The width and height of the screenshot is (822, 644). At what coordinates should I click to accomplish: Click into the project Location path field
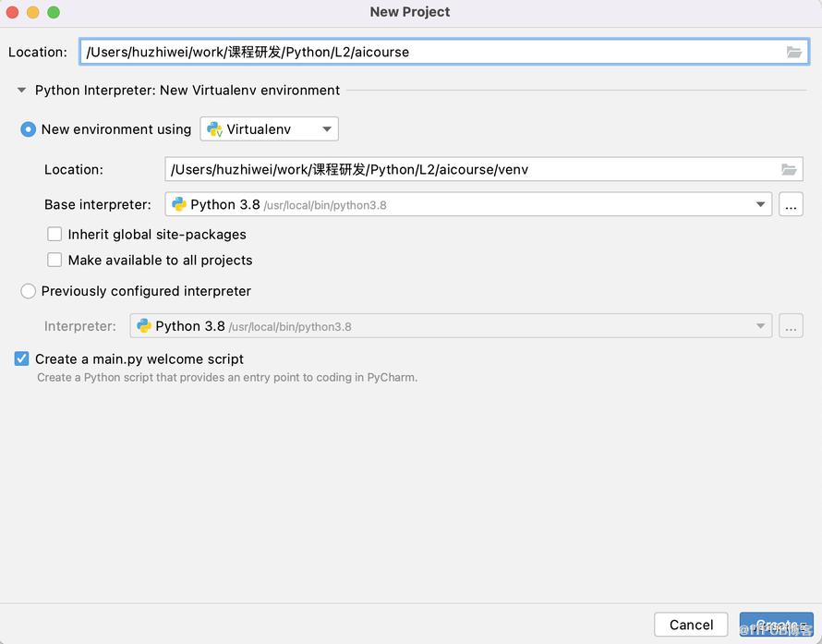444,52
